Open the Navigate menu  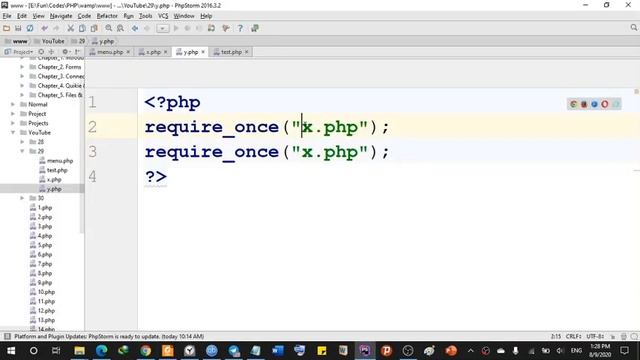point(61,16)
